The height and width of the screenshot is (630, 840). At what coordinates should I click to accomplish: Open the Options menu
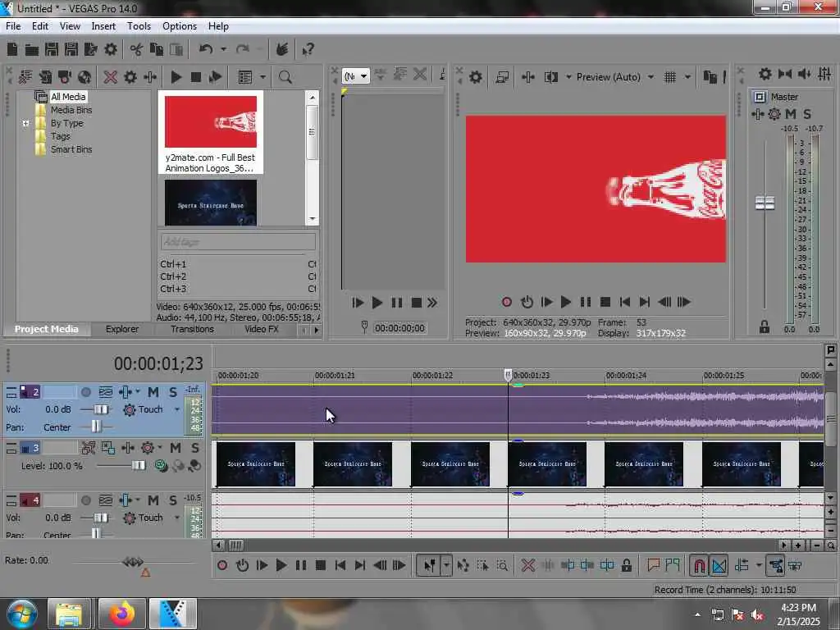coord(180,26)
